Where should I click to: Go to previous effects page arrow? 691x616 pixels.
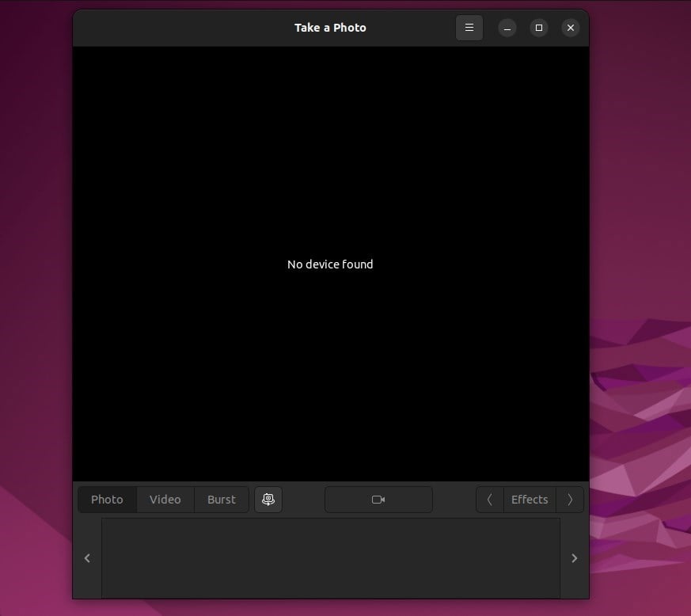pyautogui.click(x=490, y=500)
